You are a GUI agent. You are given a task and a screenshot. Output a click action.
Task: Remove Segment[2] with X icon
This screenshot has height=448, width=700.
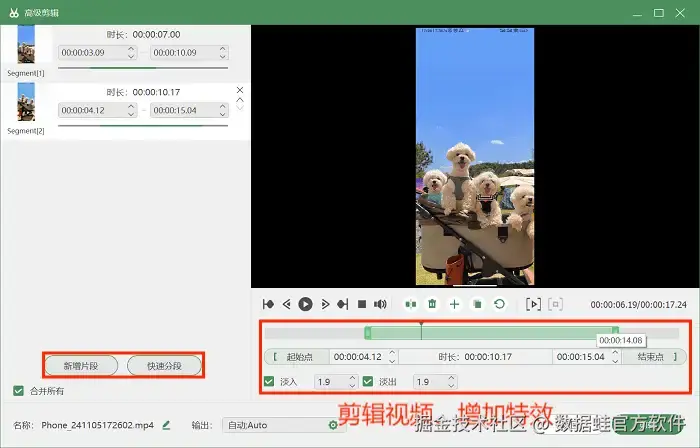pyautogui.click(x=240, y=90)
